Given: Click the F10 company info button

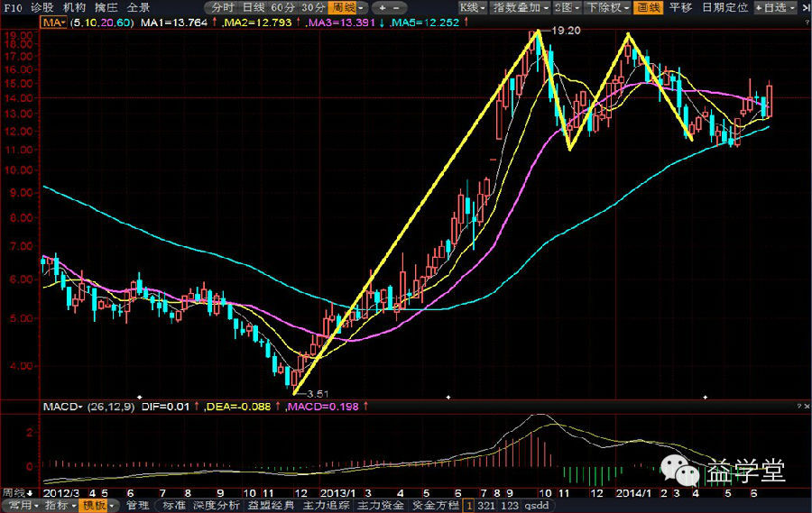Looking at the screenshot, I should click(x=14, y=7).
